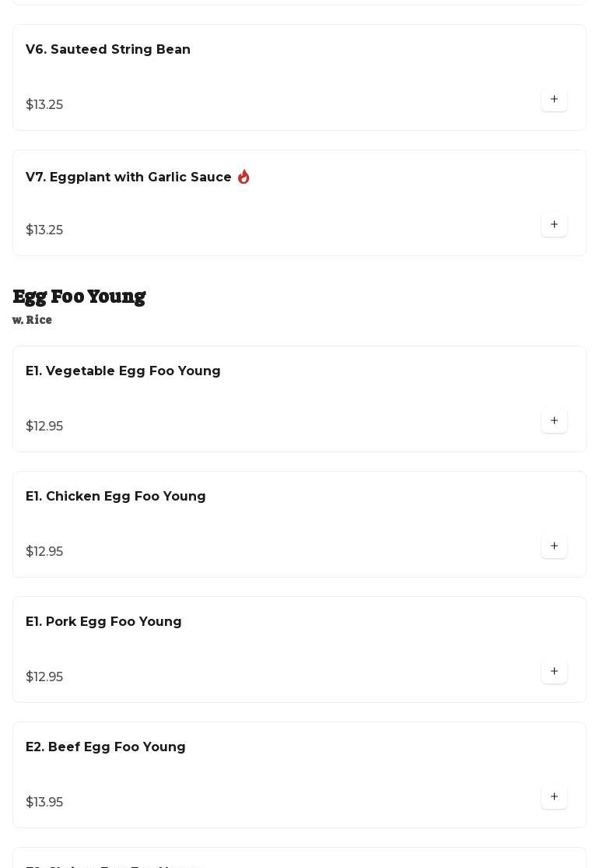The width and height of the screenshot is (599, 868).
Task: Click the $12.95 price of Vegetable Egg Foo Young
Action: 44,427
